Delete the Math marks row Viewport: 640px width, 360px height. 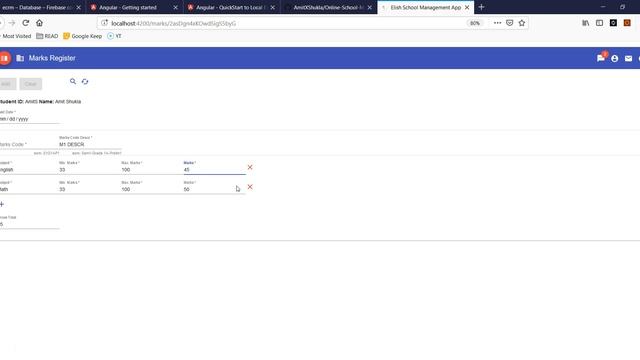coord(250,187)
